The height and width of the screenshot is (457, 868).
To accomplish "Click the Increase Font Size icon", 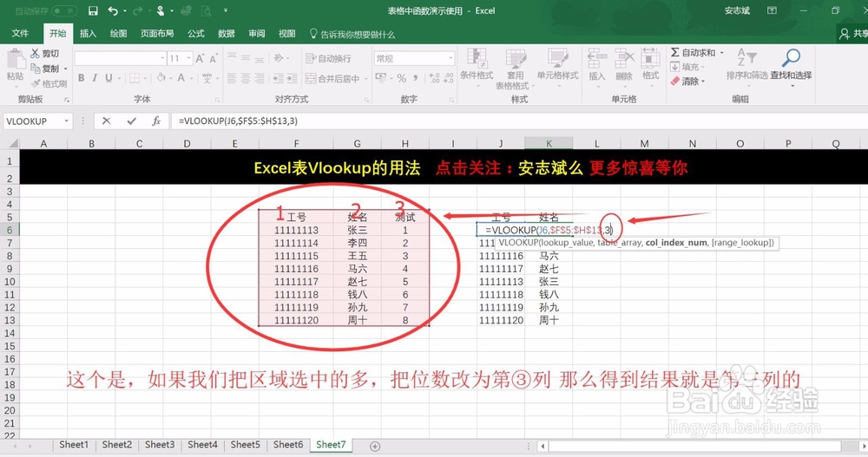I will click(x=201, y=58).
